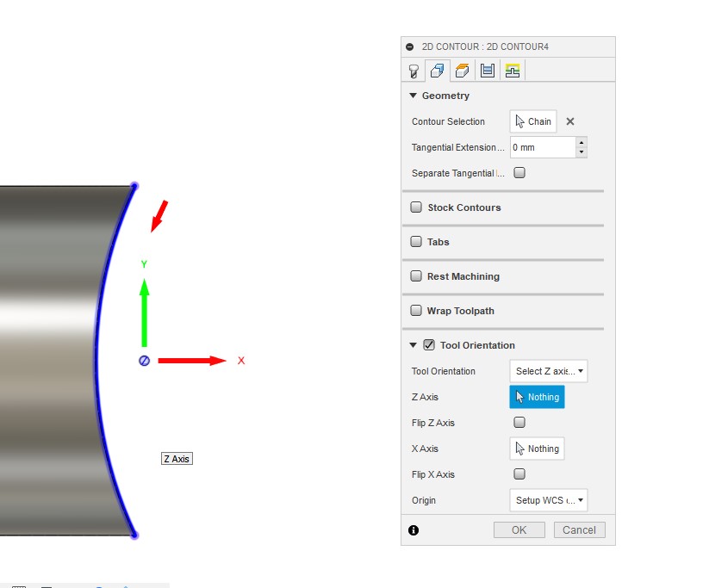Expand the Rest Machining section
This screenshot has width=709, height=588.
pyautogui.click(x=416, y=276)
